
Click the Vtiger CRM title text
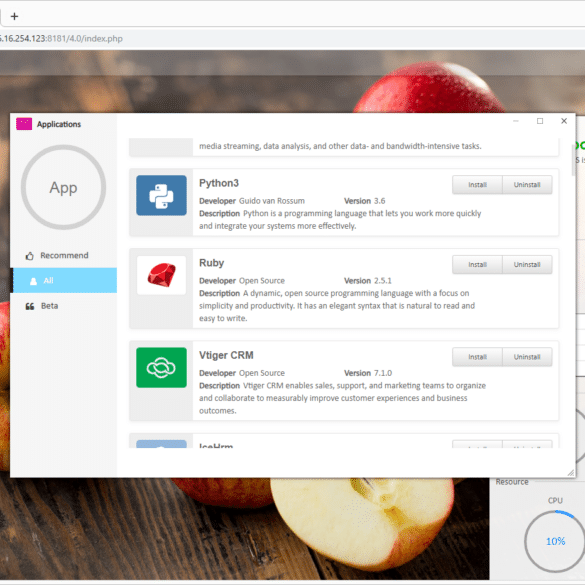(x=226, y=355)
